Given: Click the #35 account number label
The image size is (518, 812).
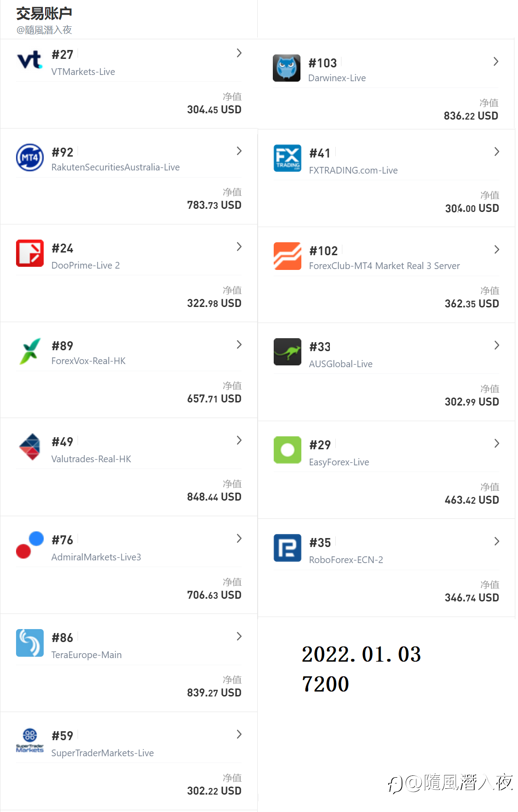Looking at the screenshot, I should point(320,543).
